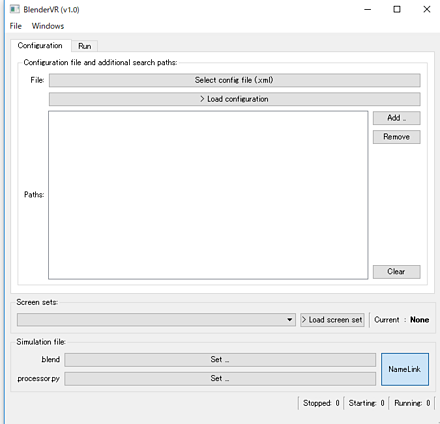Click the Stopped: 0 status entry
This screenshot has height=424, width=440.
coord(321,403)
